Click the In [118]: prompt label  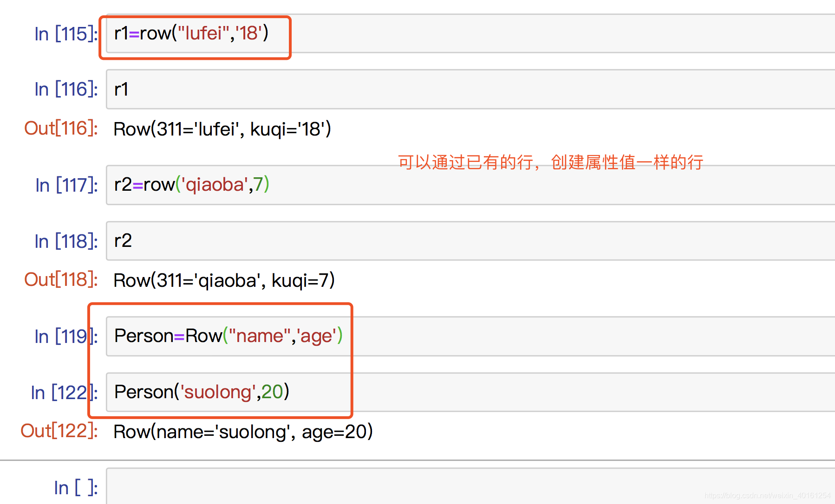pos(66,241)
